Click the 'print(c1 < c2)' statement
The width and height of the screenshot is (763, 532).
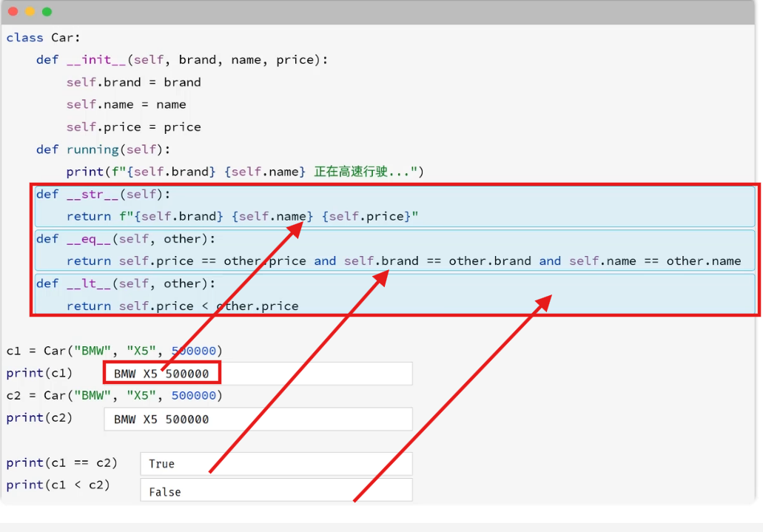[58, 485]
